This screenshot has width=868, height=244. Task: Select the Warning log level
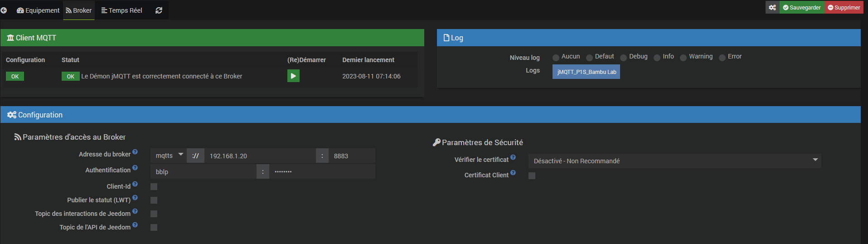click(683, 58)
